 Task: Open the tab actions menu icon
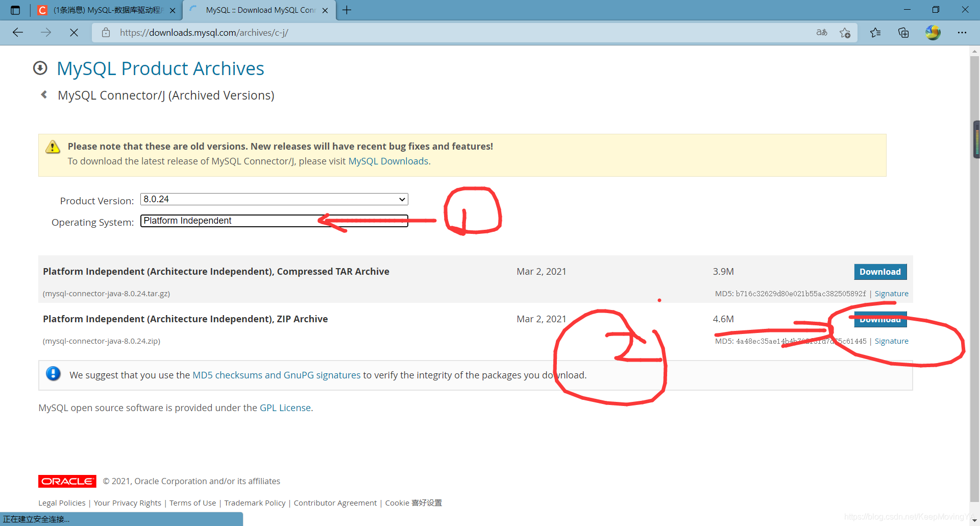[15, 10]
